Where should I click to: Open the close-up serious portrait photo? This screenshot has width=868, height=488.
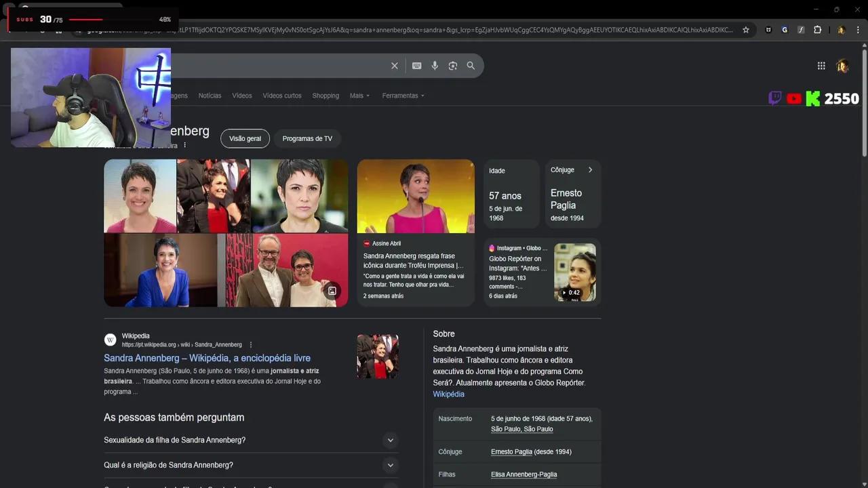[300, 196]
